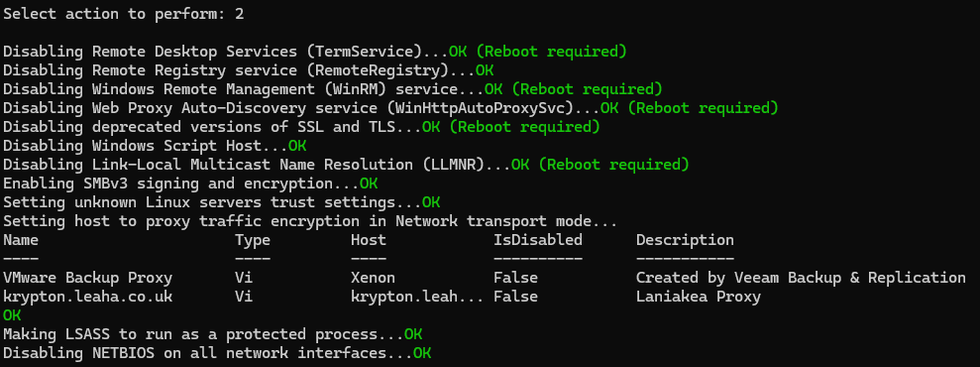This screenshot has width=980, height=367.
Task: Click the Disabling NETBIOS line OK
Action: pyautogui.click(x=422, y=353)
